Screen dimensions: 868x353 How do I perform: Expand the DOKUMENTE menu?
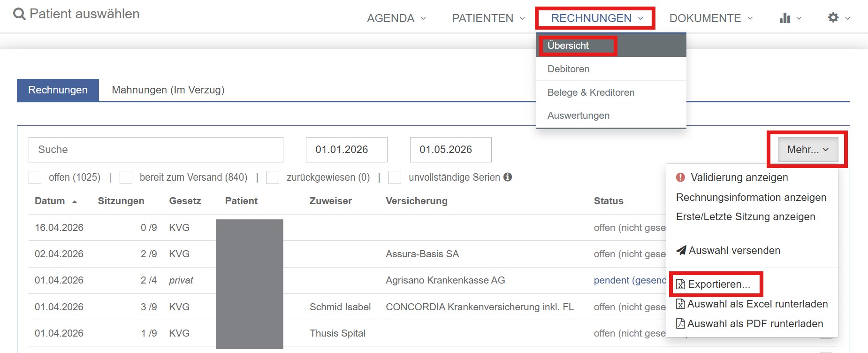click(710, 18)
